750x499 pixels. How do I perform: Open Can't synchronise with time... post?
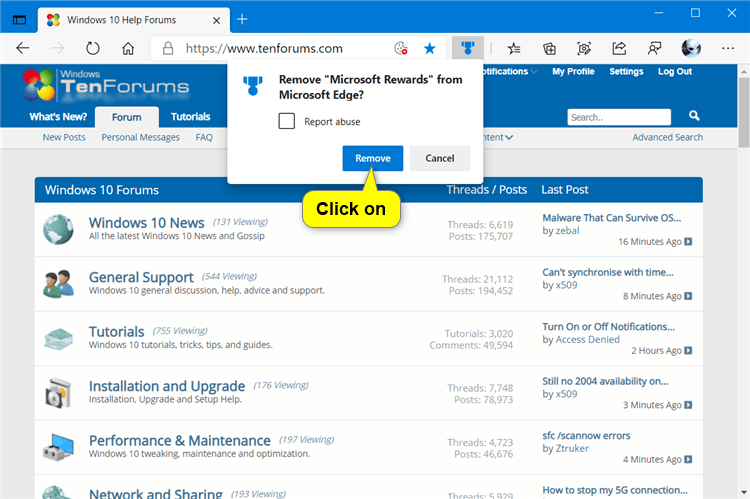coord(607,273)
